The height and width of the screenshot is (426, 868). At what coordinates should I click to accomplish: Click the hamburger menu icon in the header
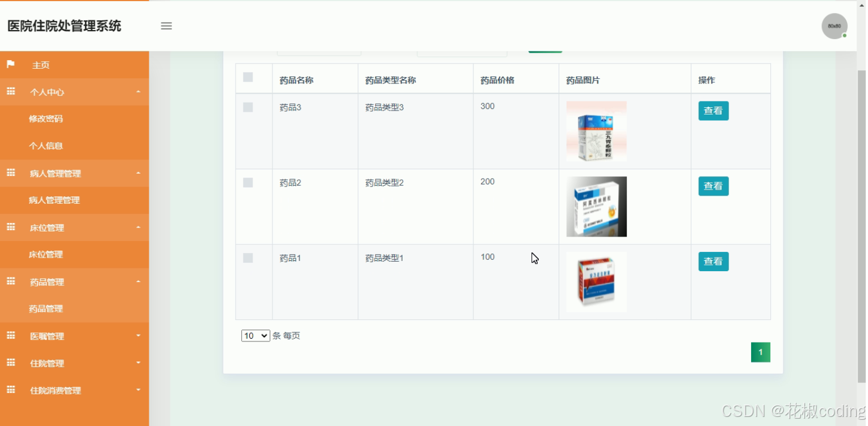tap(166, 26)
